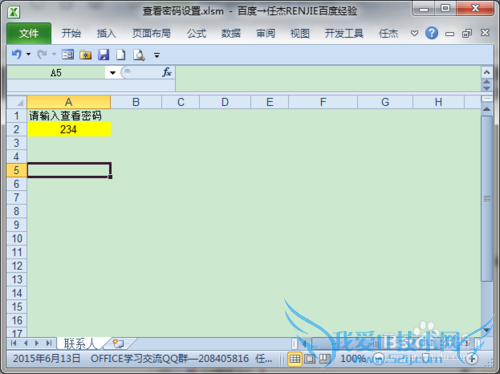
Task: Select row 1 header
Action: click(17, 116)
